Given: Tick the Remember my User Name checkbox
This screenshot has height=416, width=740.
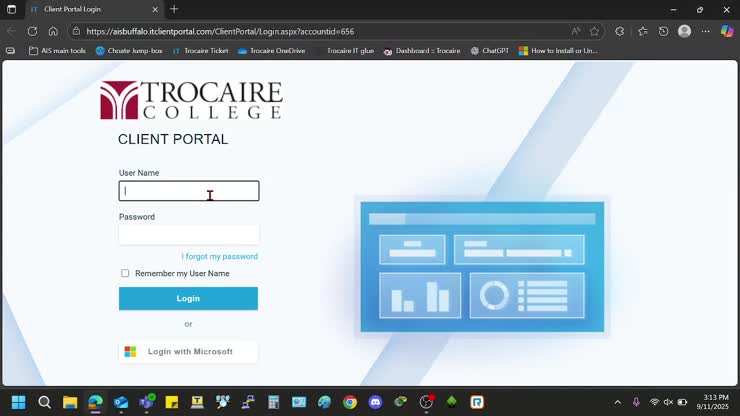Looking at the screenshot, I should (125, 273).
